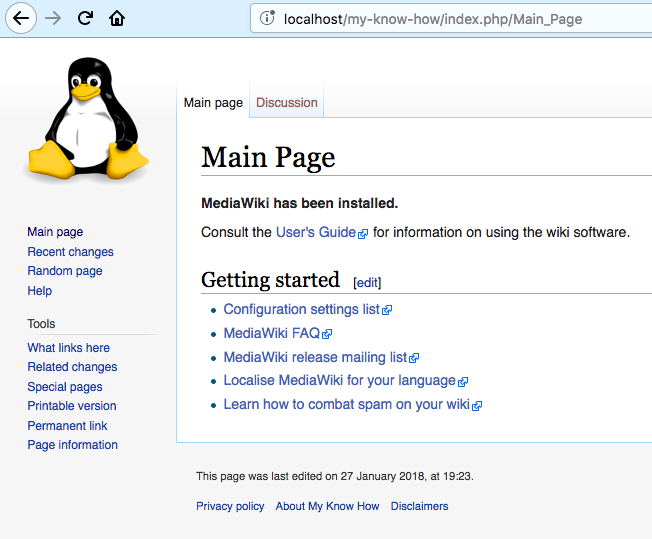
Task: Select the Main page tab
Action: [213, 103]
